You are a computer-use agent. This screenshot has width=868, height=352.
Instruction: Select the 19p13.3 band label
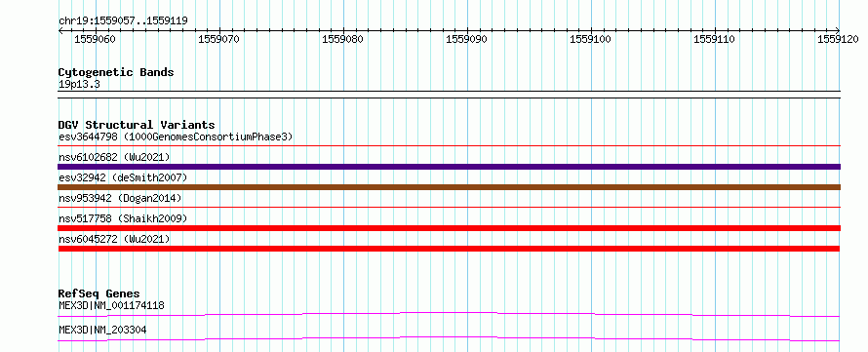coord(79,84)
